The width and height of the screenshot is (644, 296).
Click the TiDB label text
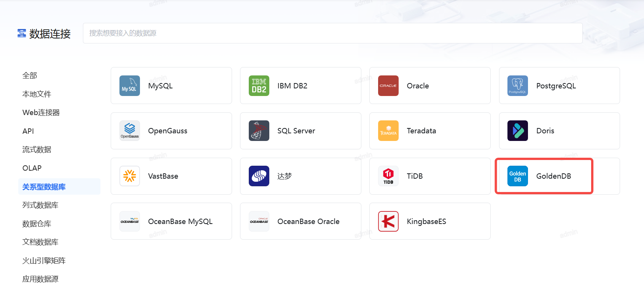click(x=415, y=176)
